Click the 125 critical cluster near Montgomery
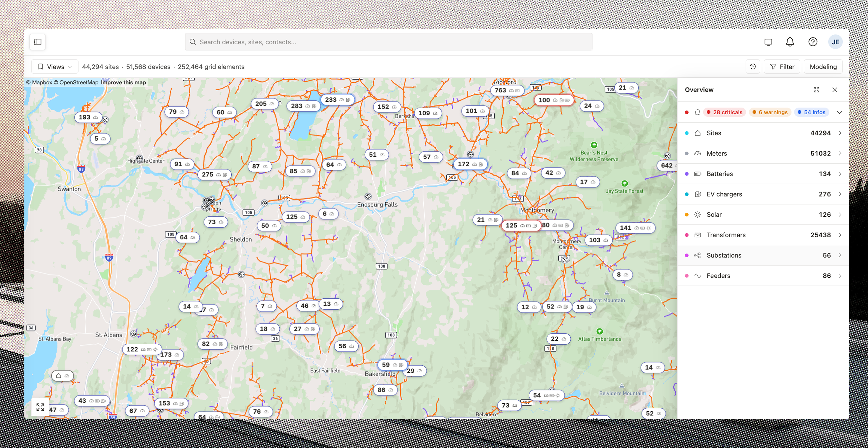The width and height of the screenshot is (868, 448). click(x=521, y=226)
